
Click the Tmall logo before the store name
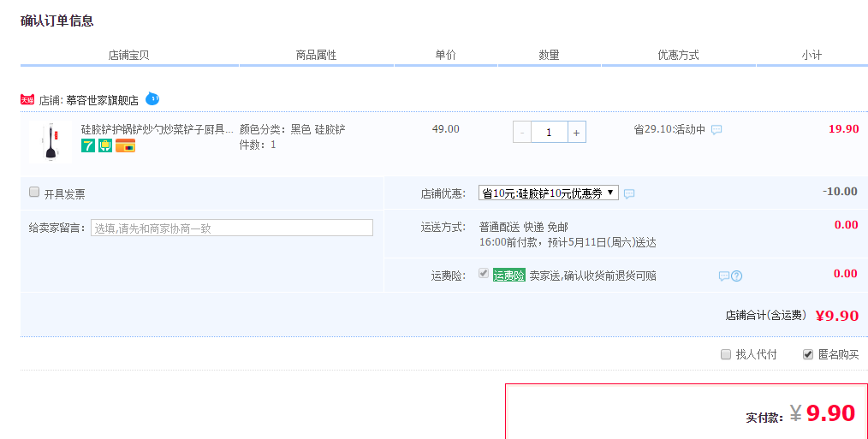click(x=27, y=100)
